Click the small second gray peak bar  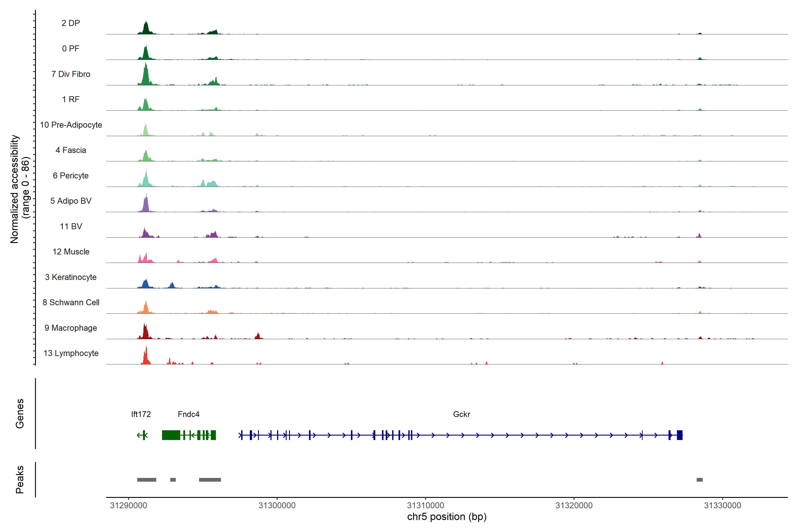coord(173,480)
